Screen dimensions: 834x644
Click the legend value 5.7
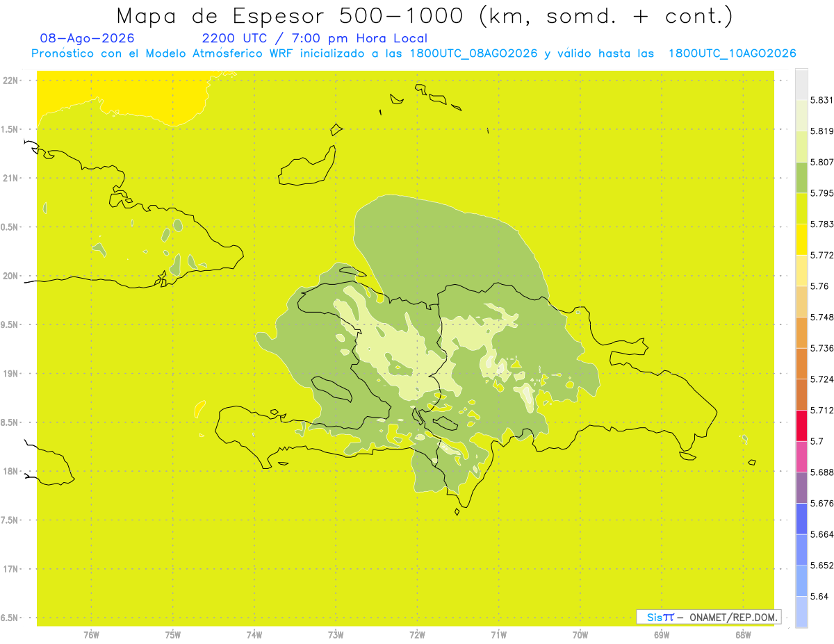tap(817, 441)
